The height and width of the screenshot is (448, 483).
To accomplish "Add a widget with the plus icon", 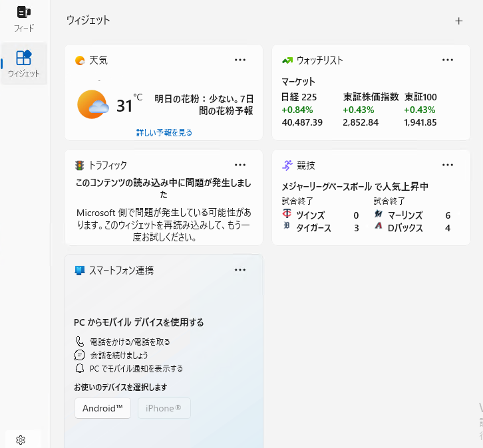I will [458, 21].
